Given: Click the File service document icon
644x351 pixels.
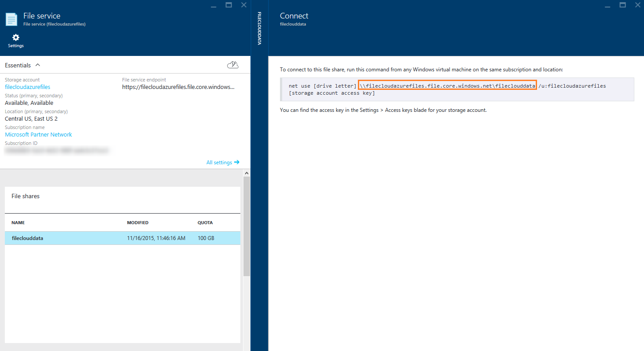Looking at the screenshot, I should [x=11, y=19].
